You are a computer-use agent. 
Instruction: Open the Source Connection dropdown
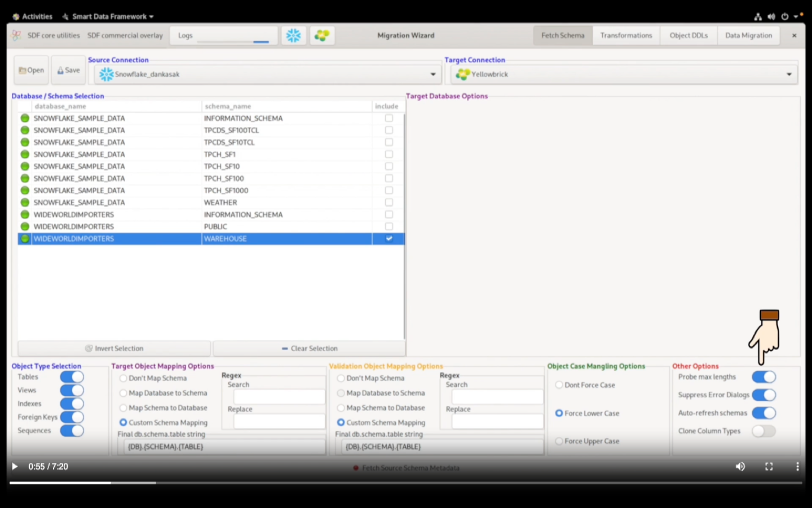pos(433,74)
